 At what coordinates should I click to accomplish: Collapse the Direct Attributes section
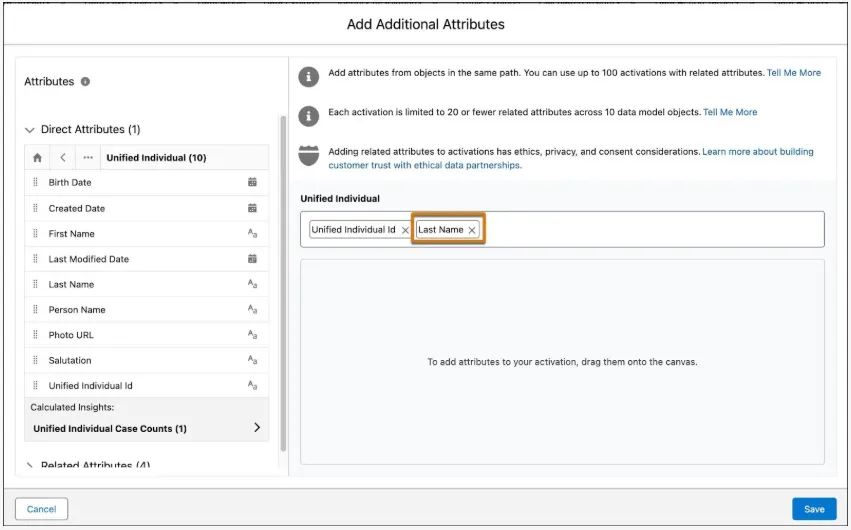point(30,130)
